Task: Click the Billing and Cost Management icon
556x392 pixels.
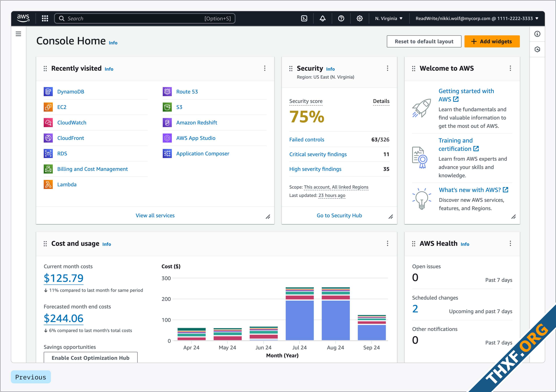Action: (48, 169)
